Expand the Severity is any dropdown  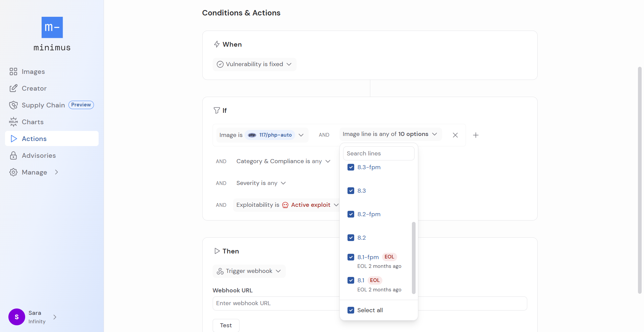(261, 183)
